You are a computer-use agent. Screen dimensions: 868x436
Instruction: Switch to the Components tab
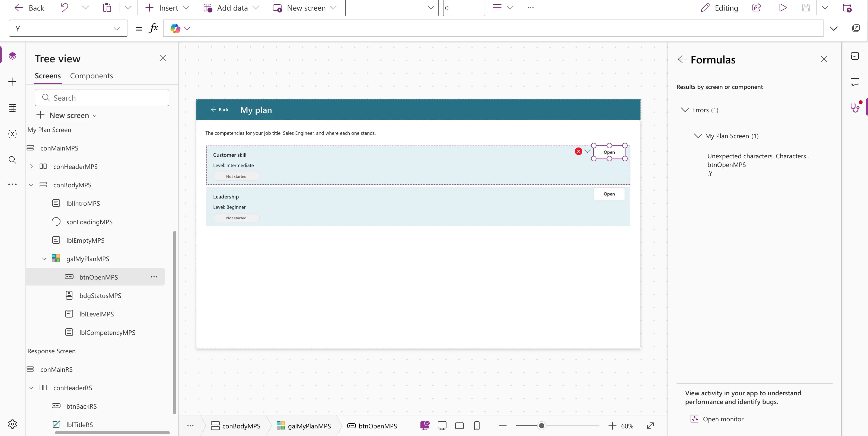click(x=91, y=76)
